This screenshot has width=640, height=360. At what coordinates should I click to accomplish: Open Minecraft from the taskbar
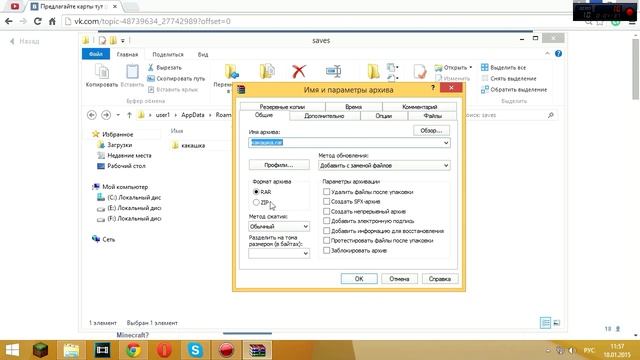tap(40, 350)
